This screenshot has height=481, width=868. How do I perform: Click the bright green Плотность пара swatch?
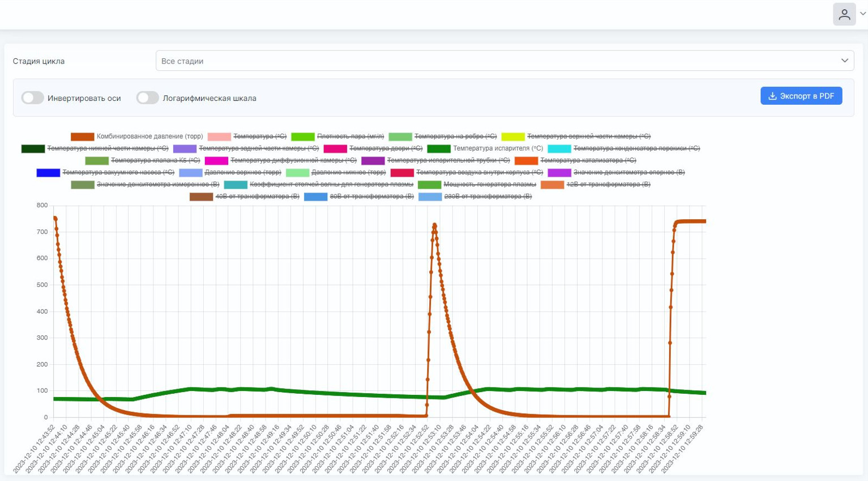coord(303,137)
